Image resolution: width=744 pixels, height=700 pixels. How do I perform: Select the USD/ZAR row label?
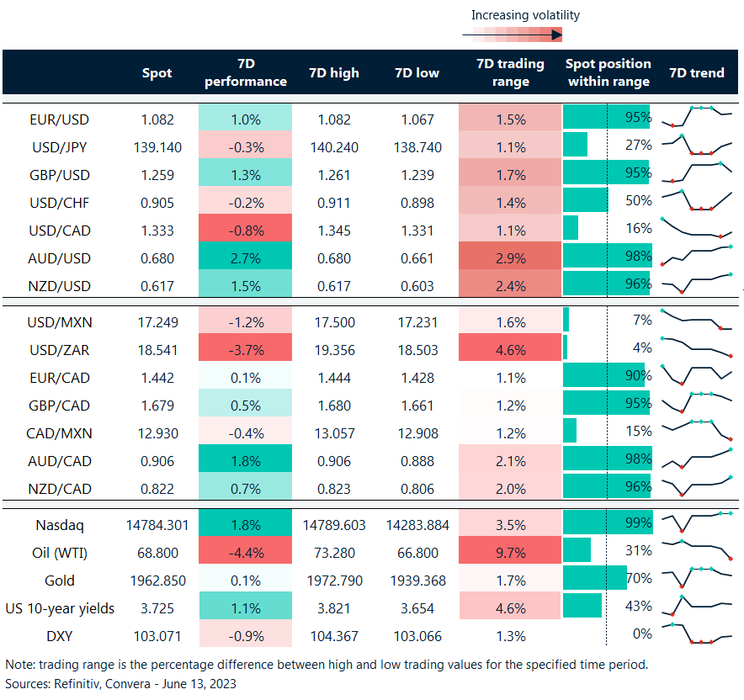[x=59, y=350]
